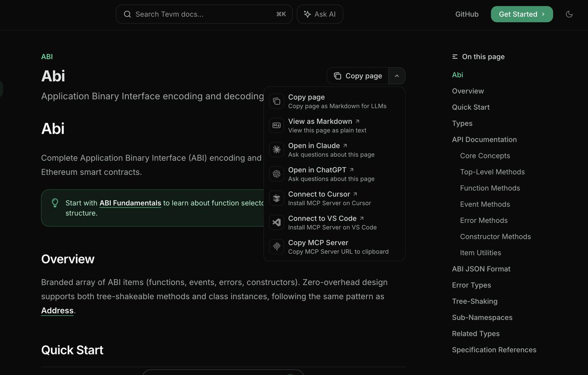Click external arrow next to Open in Claude
The image size is (588, 375).
[345, 145]
